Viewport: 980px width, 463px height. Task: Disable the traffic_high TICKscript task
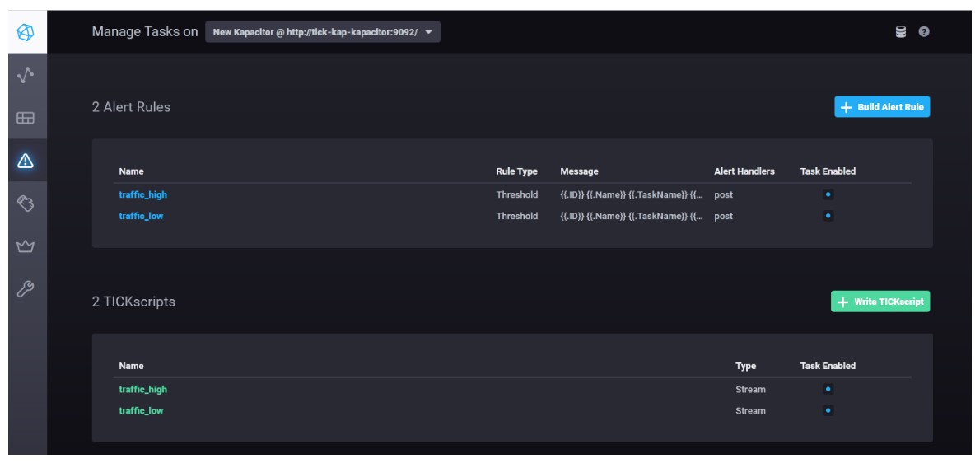(828, 389)
